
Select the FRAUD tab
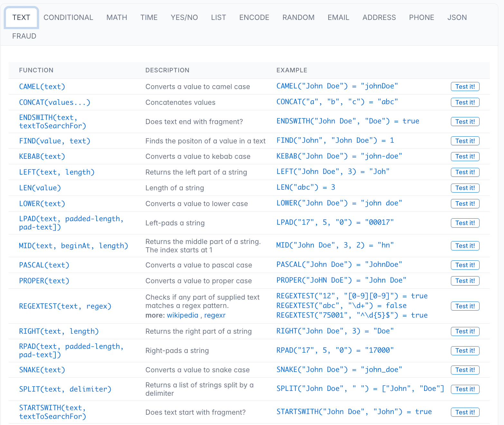[x=24, y=36]
